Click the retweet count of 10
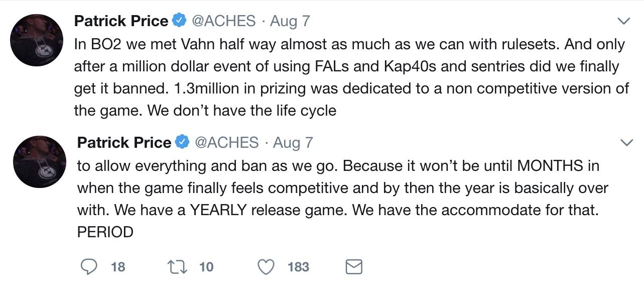Screen dimensions: 644x286 pyautogui.click(x=206, y=266)
